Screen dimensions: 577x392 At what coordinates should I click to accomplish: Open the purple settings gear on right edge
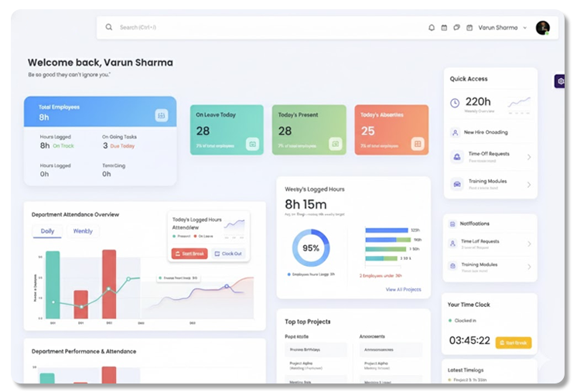560,81
